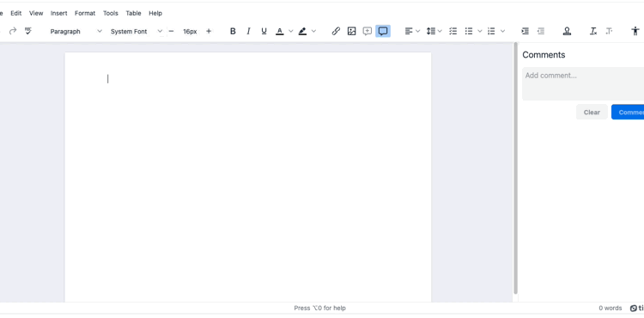Image resolution: width=644 pixels, height=318 pixels.
Task: Open the numbered list style dropdown
Action: (502, 31)
